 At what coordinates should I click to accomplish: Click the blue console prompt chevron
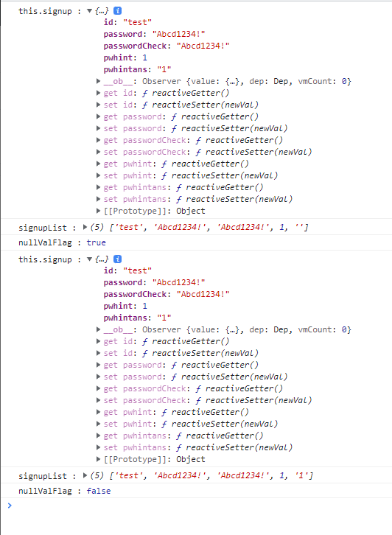click(x=10, y=506)
